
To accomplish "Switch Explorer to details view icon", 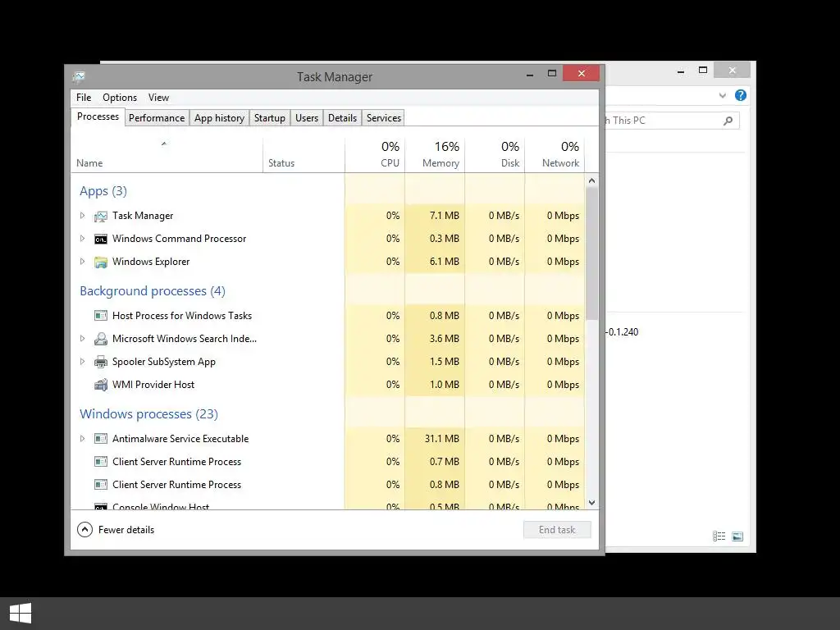I will point(719,536).
